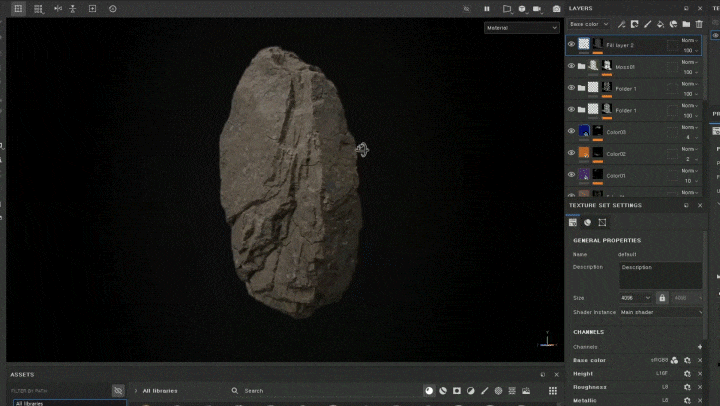Toggle the Assets filter-by-path visibility icon

tap(118, 391)
